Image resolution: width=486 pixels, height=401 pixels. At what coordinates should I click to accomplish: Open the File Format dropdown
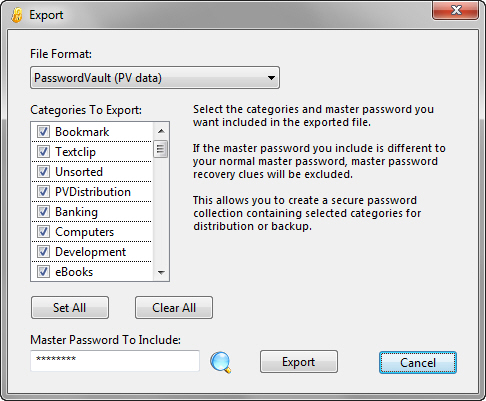(155, 78)
